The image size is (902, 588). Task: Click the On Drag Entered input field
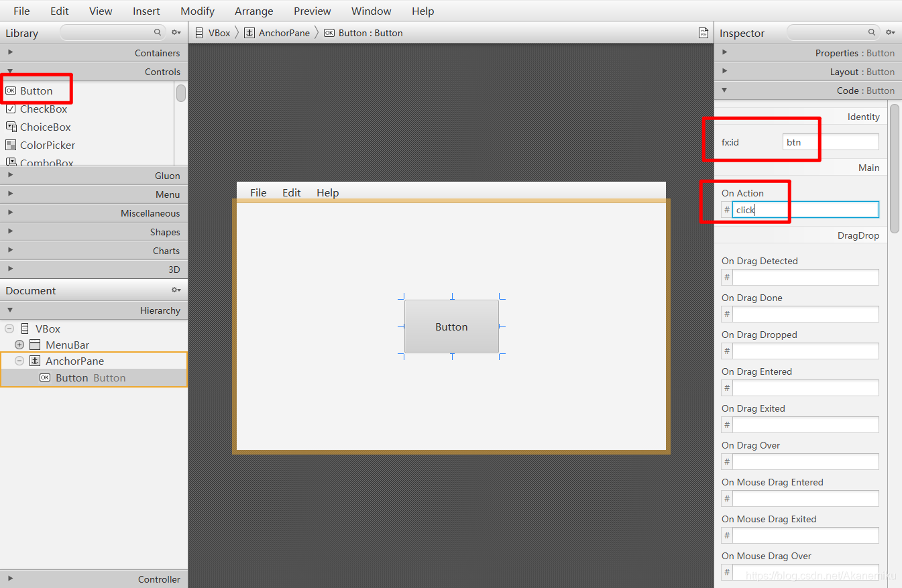click(x=805, y=388)
